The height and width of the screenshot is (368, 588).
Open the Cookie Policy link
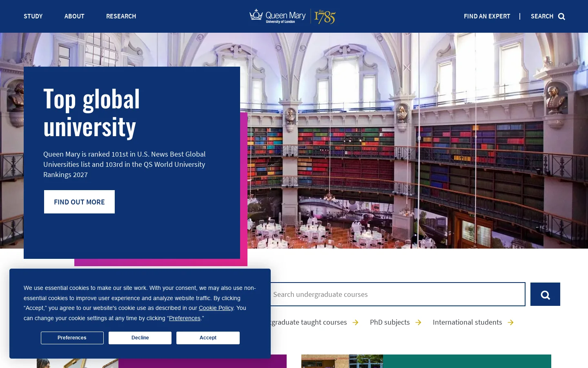click(x=216, y=308)
